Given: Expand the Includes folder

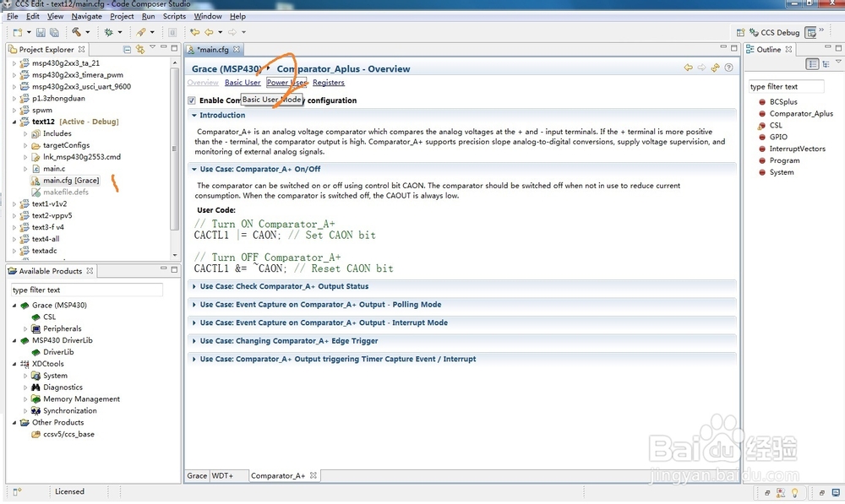Looking at the screenshot, I should (x=25, y=133).
